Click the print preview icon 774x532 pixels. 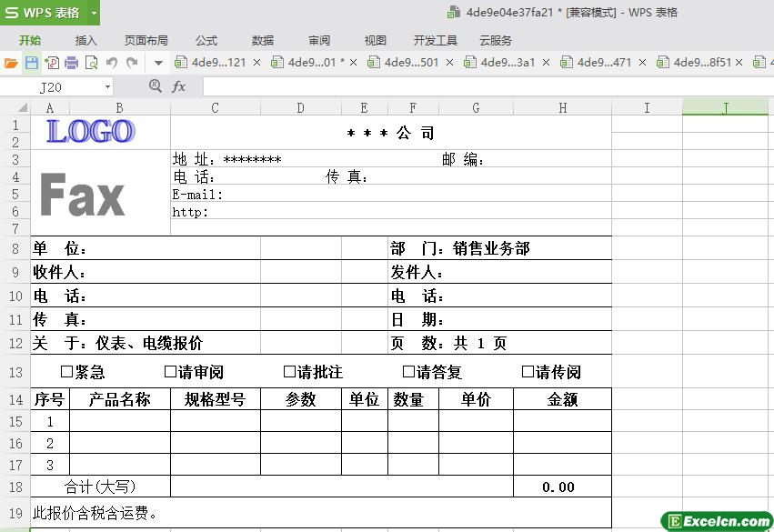[x=91, y=63]
